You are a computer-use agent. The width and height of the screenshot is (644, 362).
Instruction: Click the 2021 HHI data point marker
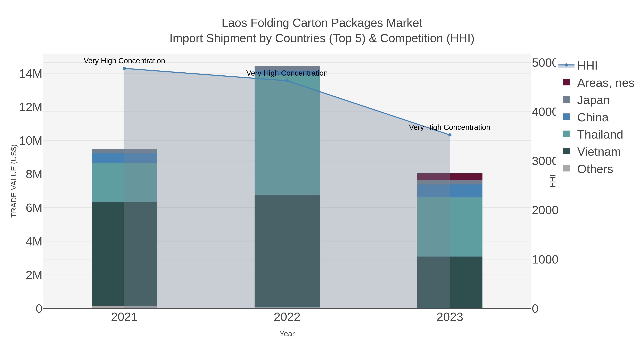coord(124,68)
